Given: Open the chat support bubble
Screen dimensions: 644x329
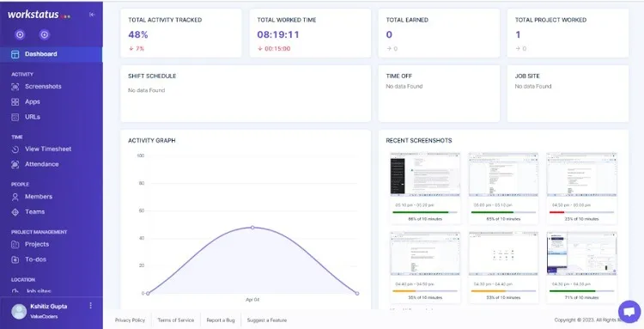Looking at the screenshot, I should click(x=629, y=312).
